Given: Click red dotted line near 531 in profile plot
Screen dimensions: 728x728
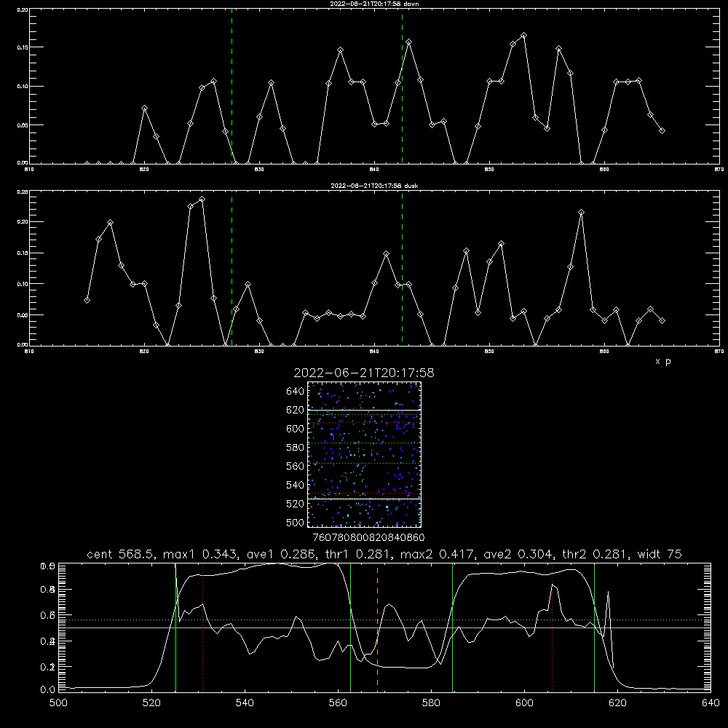Looking at the screenshot, I should 203,629.
